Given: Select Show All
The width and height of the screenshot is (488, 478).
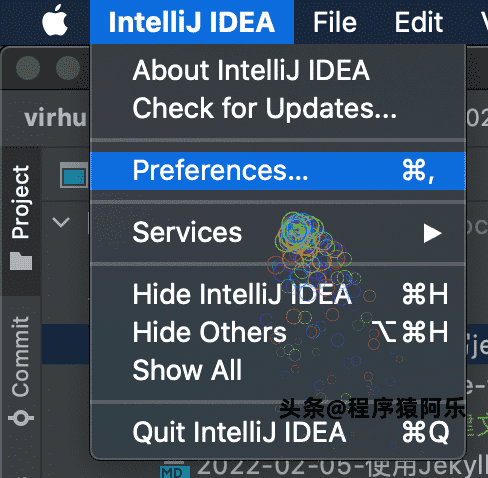Looking at the screenshot, I should click(x=278, y=370).
